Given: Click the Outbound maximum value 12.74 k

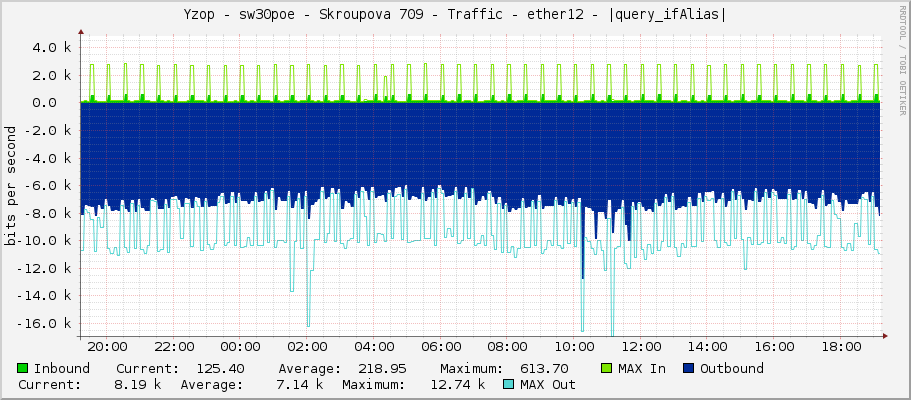Looking at the screenshot, I should [x=458, y=385].
